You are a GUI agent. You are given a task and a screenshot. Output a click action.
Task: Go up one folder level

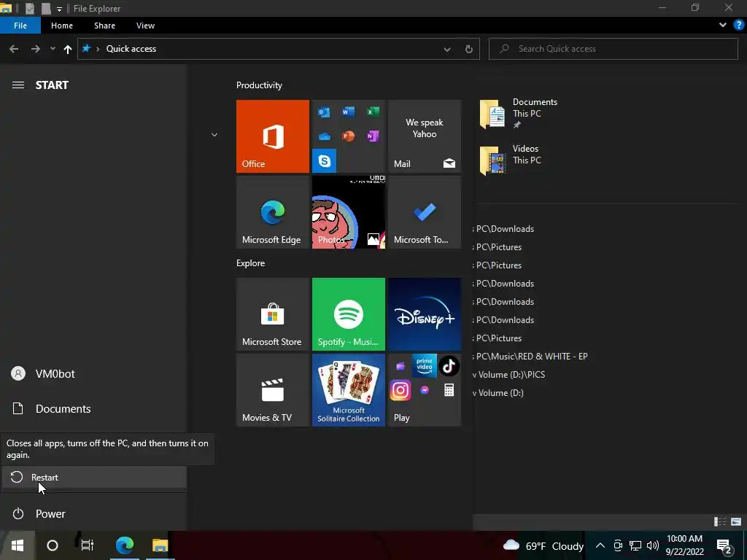[68, 49]
